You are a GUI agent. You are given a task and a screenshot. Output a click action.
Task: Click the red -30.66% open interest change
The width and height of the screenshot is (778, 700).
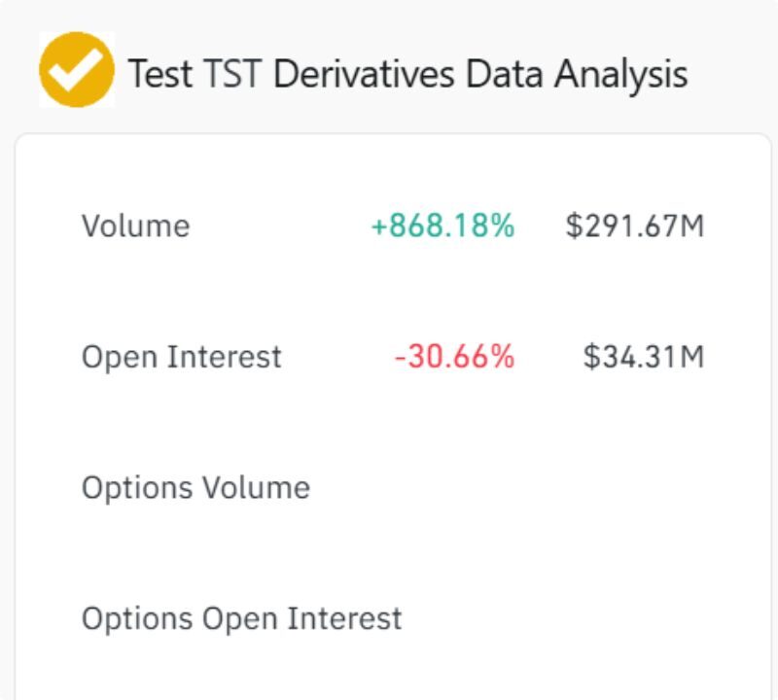tap(454, 357)
